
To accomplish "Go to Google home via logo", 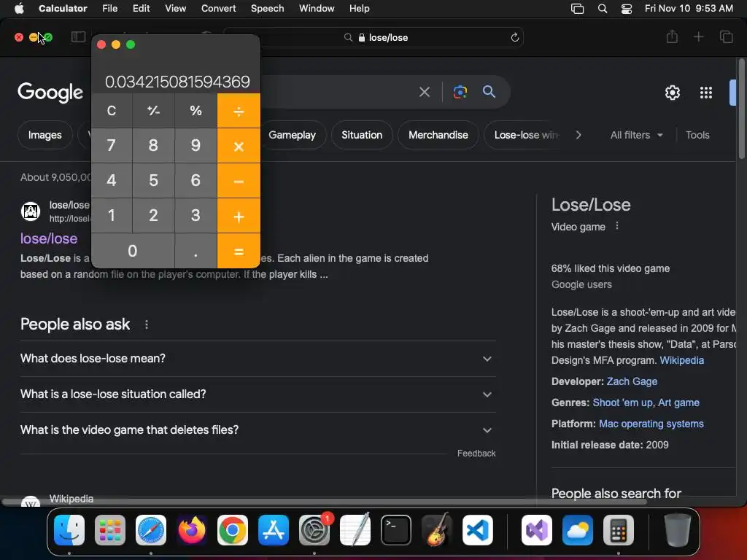I will tap(50, 92).
